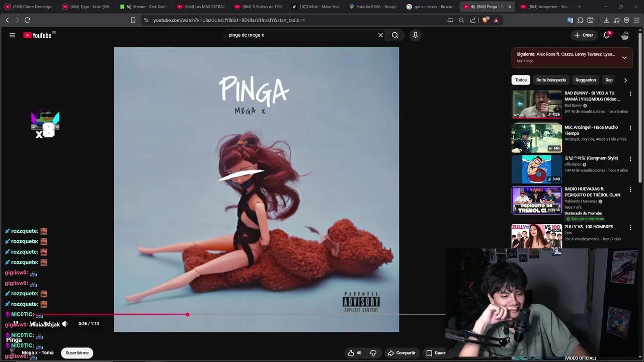Screen dimensions: 644x362
Task: Pause the video playback
Action: pyautogui.click(x=16, y=324)
